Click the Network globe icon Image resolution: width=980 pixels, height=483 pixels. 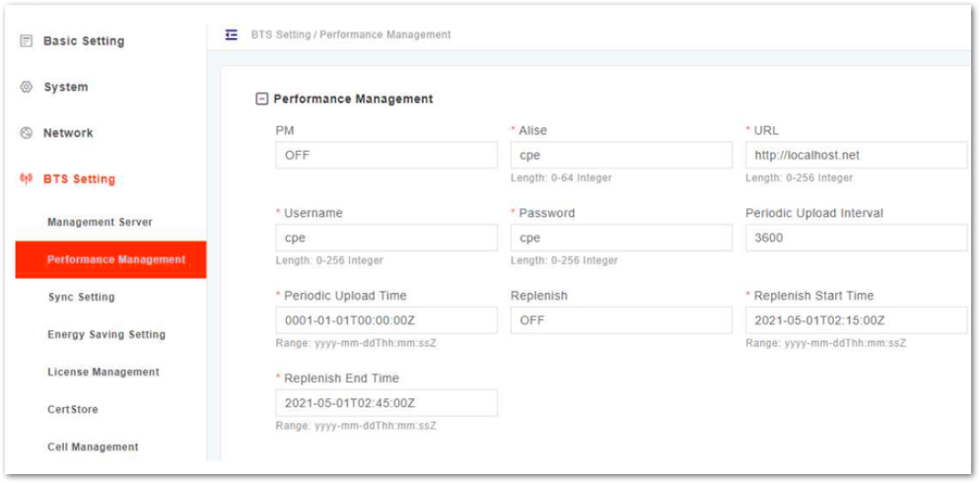click(26, 133)
